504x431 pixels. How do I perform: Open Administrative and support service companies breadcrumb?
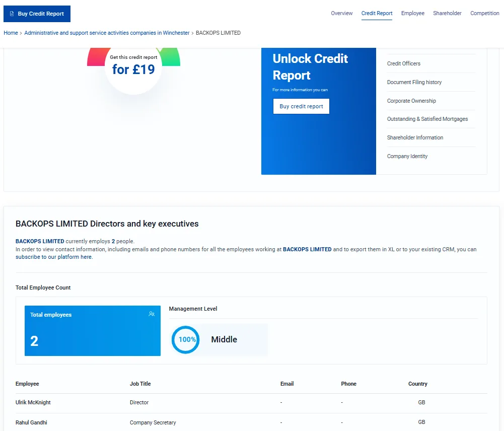tap(107, 33)
